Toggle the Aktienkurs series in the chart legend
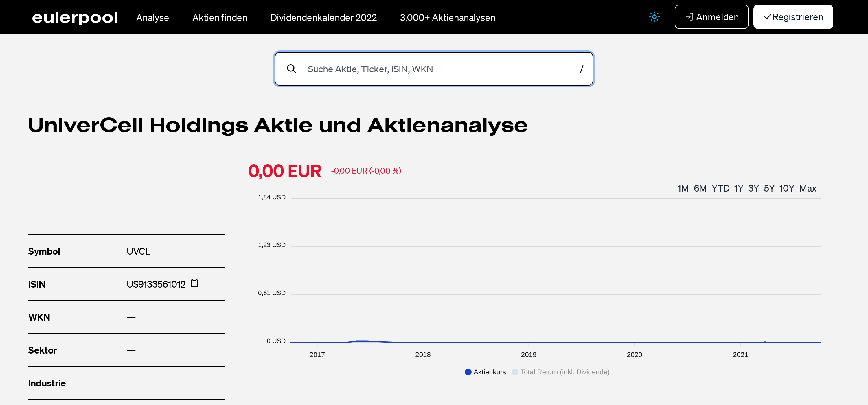Screen dimensions: 868x405 pos(489,372)
